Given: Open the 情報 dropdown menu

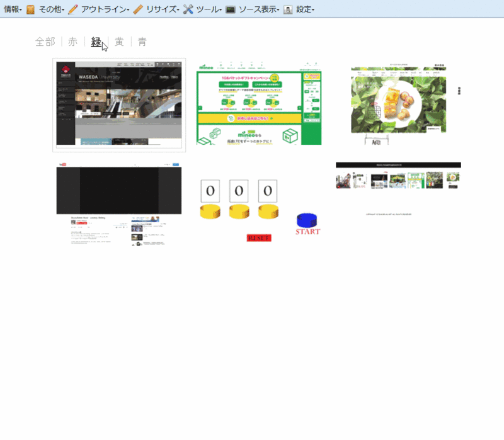Looking at the screenshot, I should pyautogui.click(x=11, y=9).
